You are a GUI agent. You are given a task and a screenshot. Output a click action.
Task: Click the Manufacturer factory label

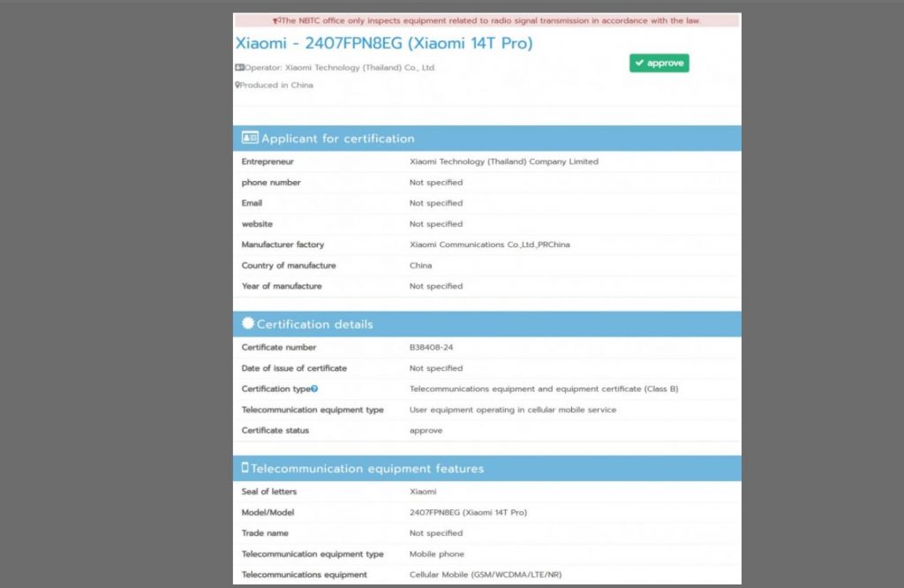(x=282, y=245)
